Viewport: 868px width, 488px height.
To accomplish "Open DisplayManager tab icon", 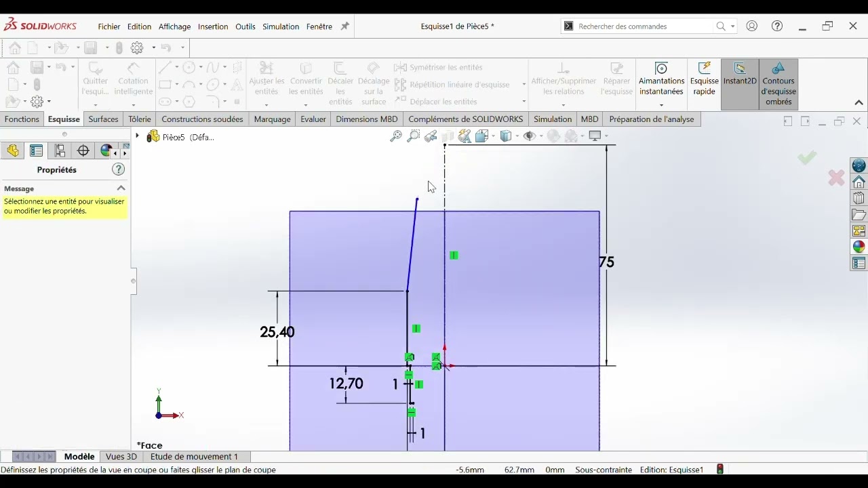I will coord(106,150).
